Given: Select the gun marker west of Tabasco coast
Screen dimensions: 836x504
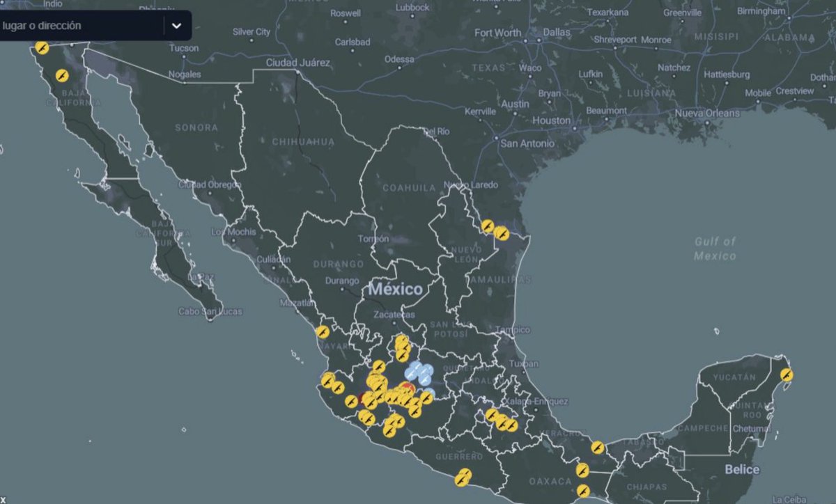Looking at the screenshot, I should point(597,447).
